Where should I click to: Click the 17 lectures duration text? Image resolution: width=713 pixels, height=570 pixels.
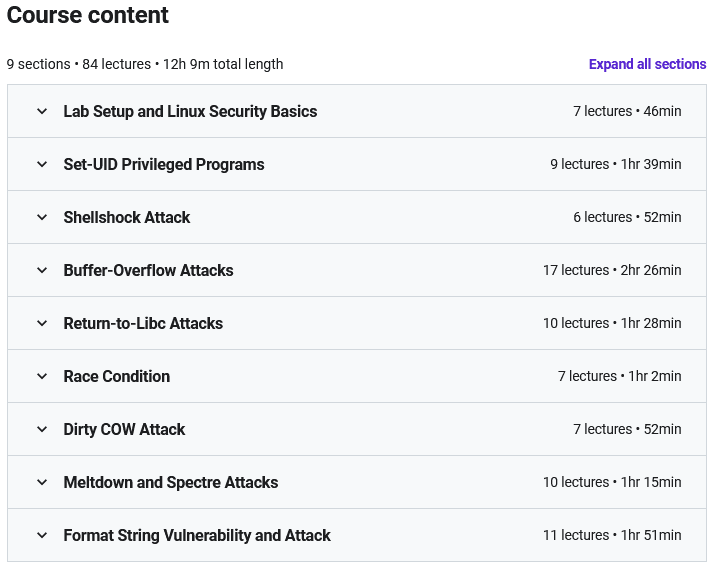pos(612,270)
